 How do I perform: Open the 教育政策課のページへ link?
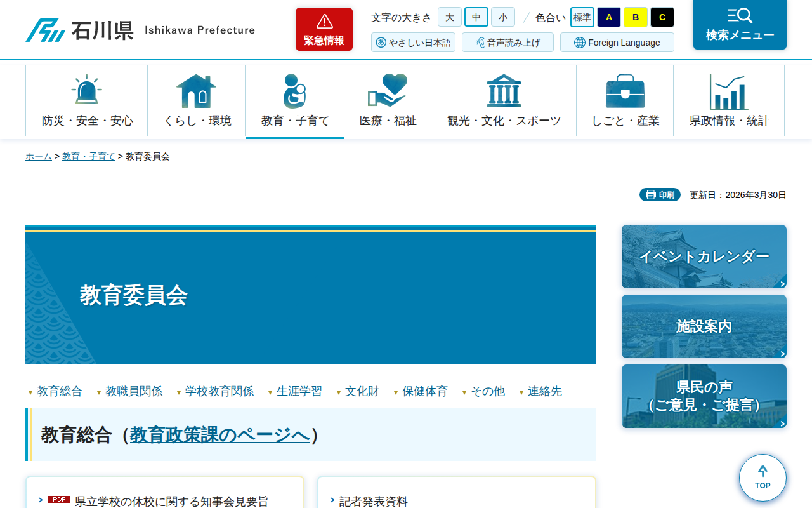(x=219, y=435)
